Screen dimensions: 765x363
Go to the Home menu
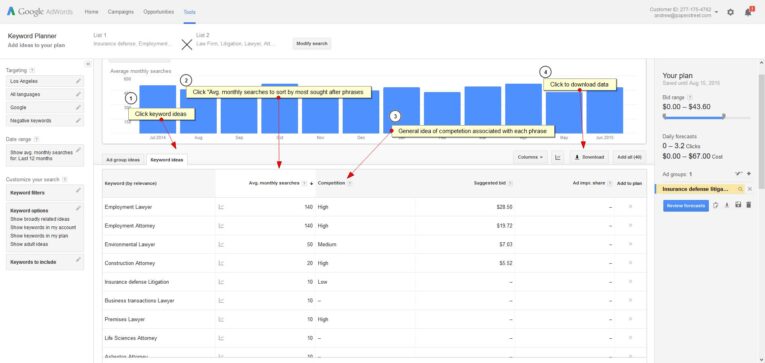click(x=91, y=12)
